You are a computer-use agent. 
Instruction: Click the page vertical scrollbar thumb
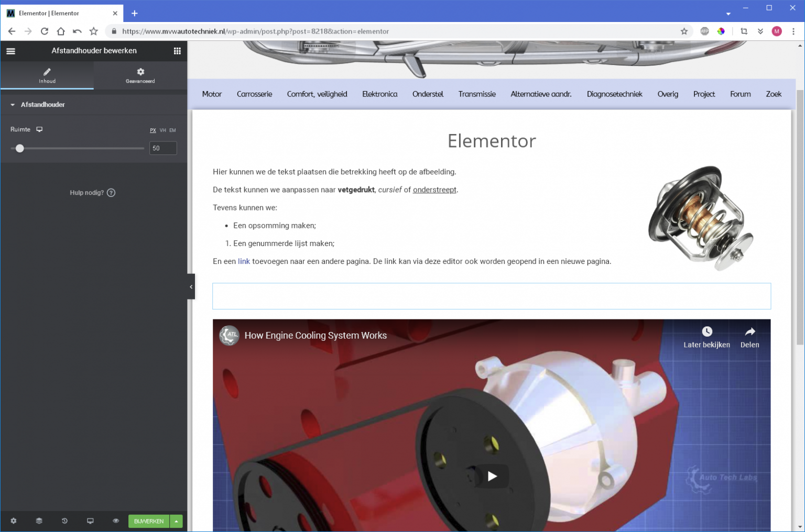pyautogui.click(x=800, y=217)
